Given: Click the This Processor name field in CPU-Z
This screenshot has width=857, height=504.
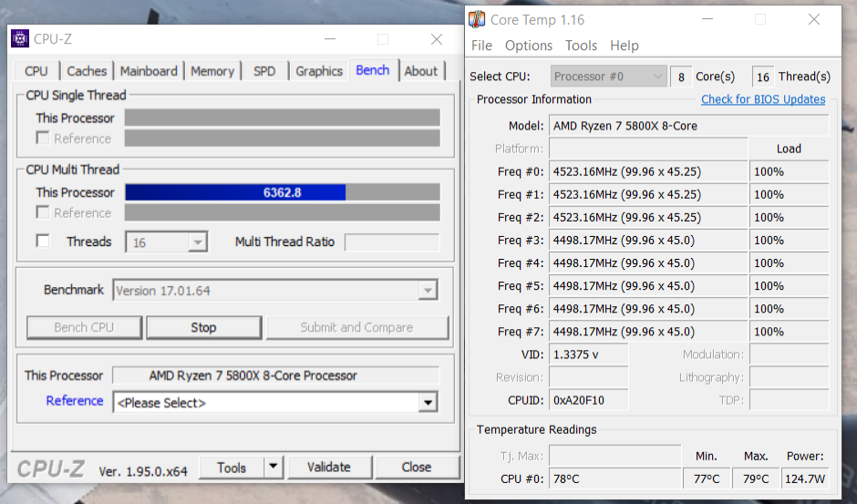Looking at the screenshot, I should click(x=276, y=375).
